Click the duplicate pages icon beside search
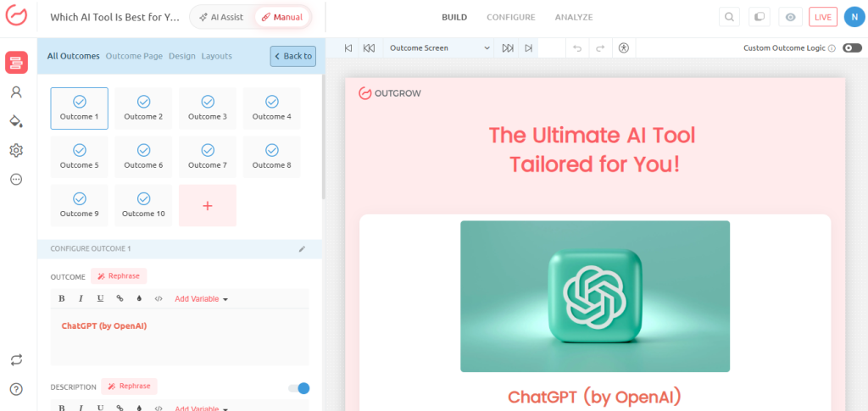This screenshot has height=411, width=868. tap(759, 17)
